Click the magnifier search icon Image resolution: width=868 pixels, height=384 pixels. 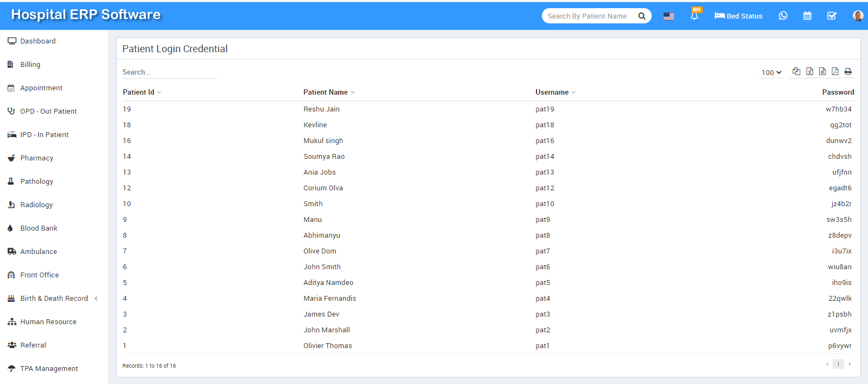(641, 16)
